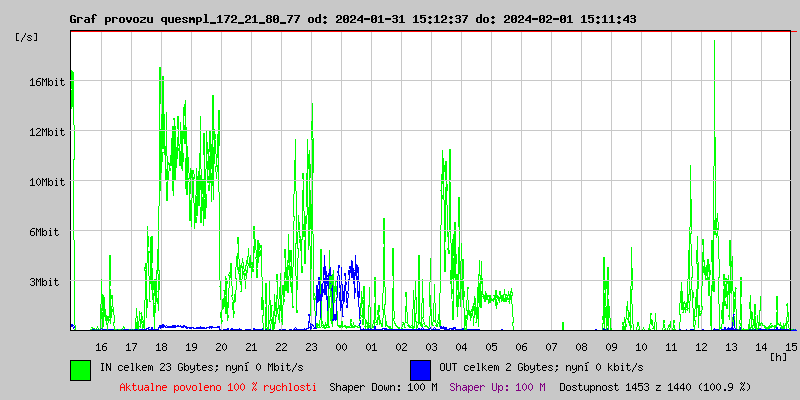Select hour 04 on the time axis
Screen dimensions: 800x400
461,346
